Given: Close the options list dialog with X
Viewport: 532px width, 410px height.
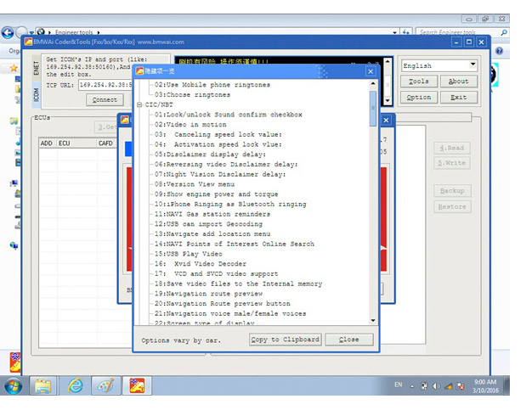Looking at the screenshot, I should [x=371, y=71].
